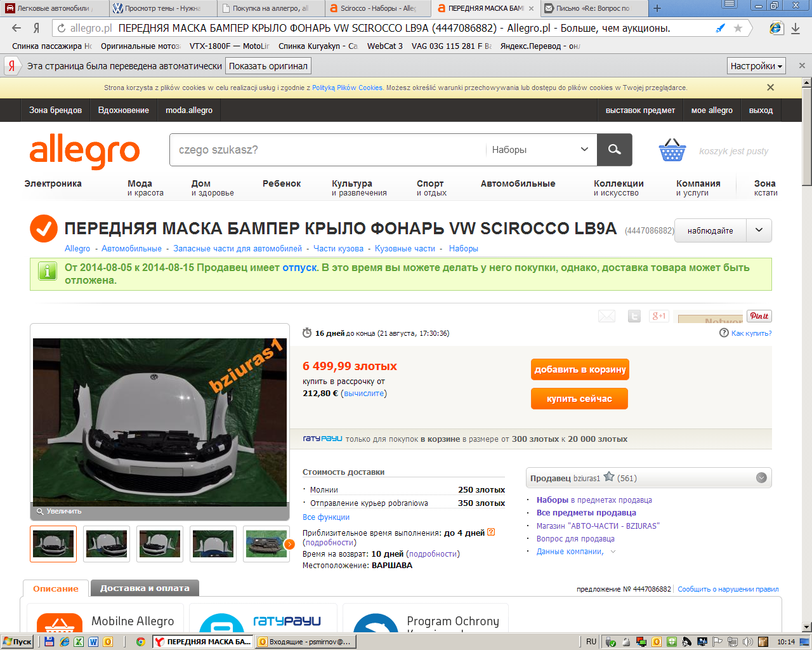Click the Pinterest Pin it button

coord(759,316)
